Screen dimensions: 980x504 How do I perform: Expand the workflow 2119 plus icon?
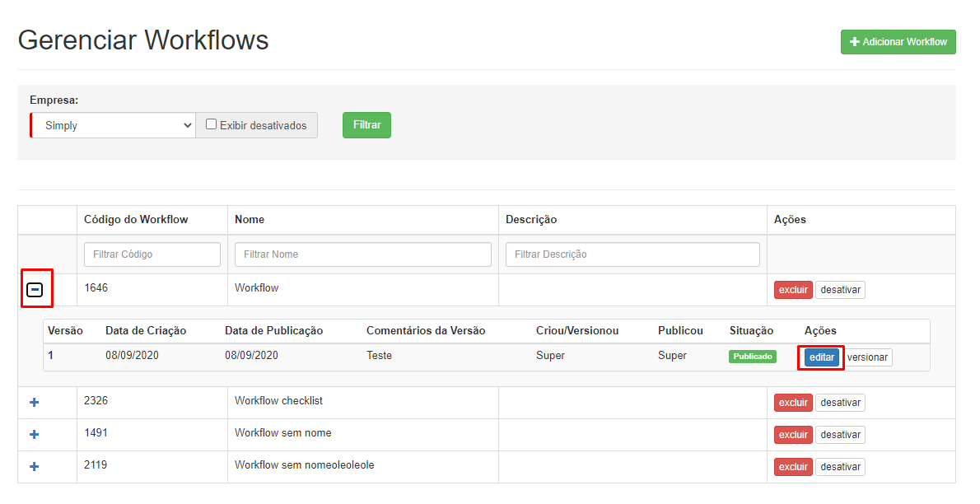click(35, 466)
